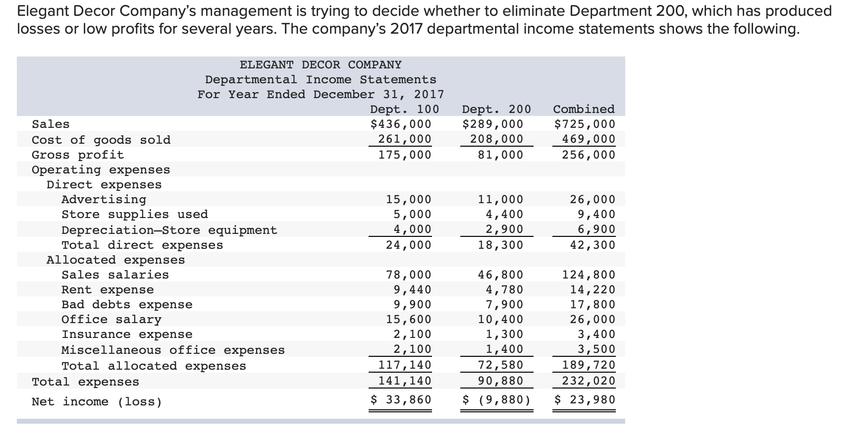Click the Direct expenses subheading
This screenshot has width=868, height=447.
pos(104,184)
